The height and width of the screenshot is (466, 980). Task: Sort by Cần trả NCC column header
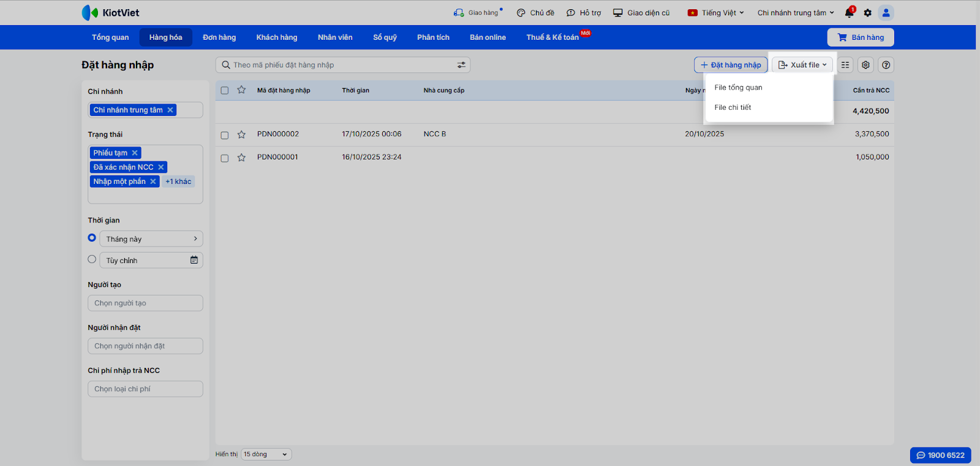[x=871, y=90]
